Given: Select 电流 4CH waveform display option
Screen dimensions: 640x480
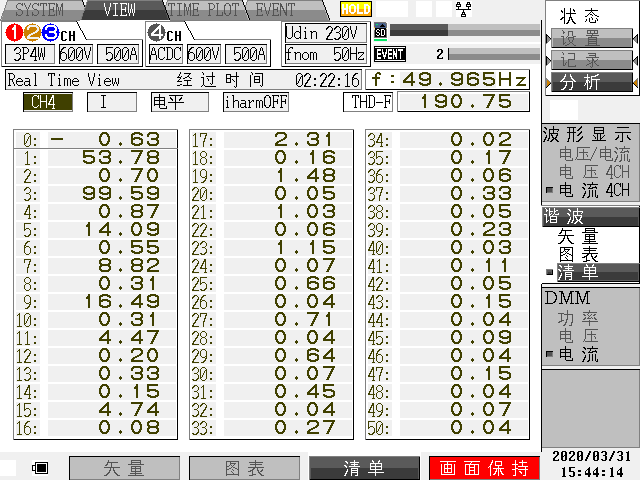Looking at the screenshot, I should (594, 190).
